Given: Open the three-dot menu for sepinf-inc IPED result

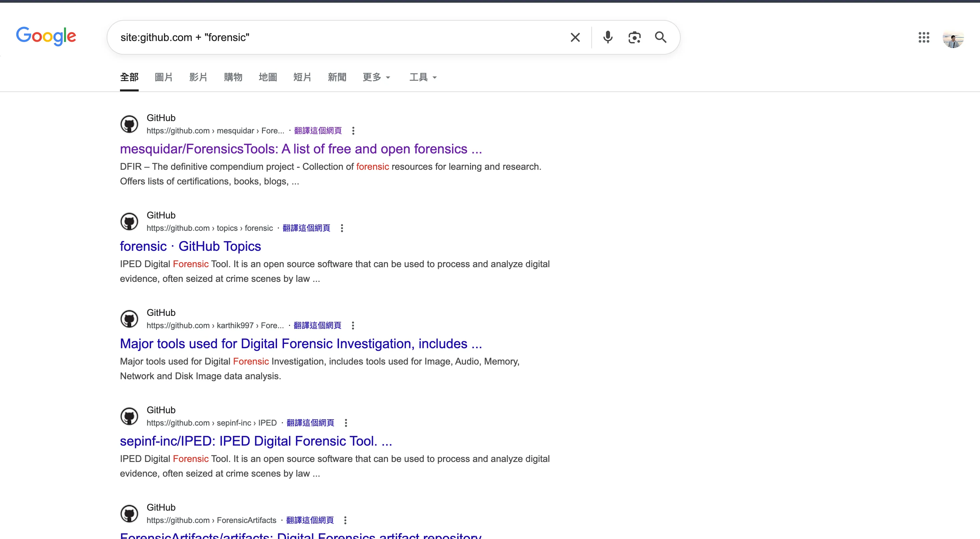Looking at the screenshot, I should pos(345,423).
